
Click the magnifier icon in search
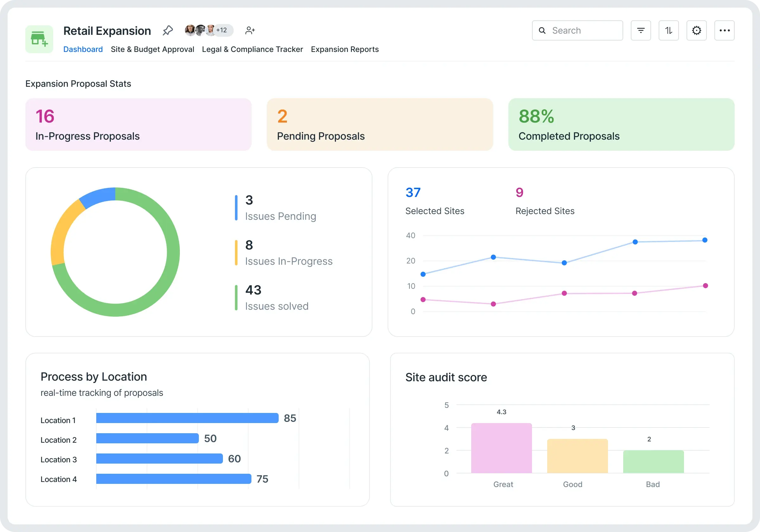coord(542,30)
